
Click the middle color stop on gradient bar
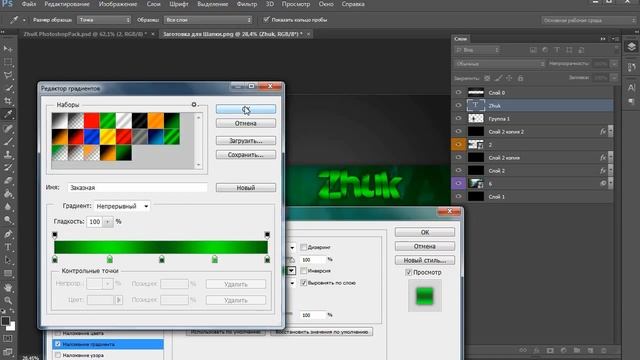click(x=162, y=260)
